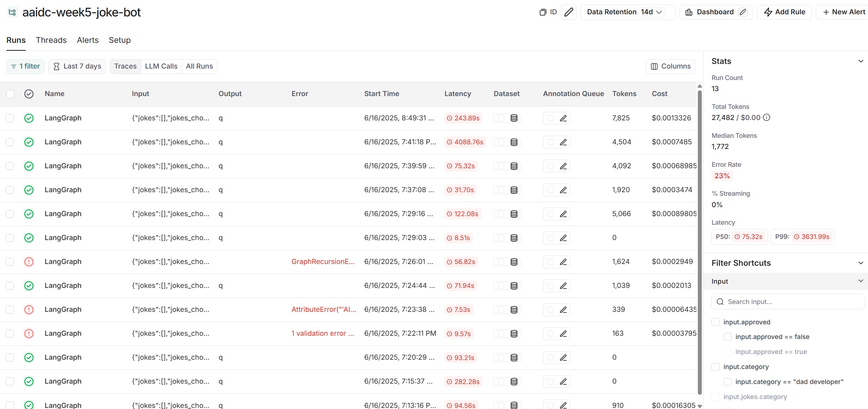Click the database icon in the 243.89s run row
Viewport: 868px width, 409px height.
tap(514, 118)
